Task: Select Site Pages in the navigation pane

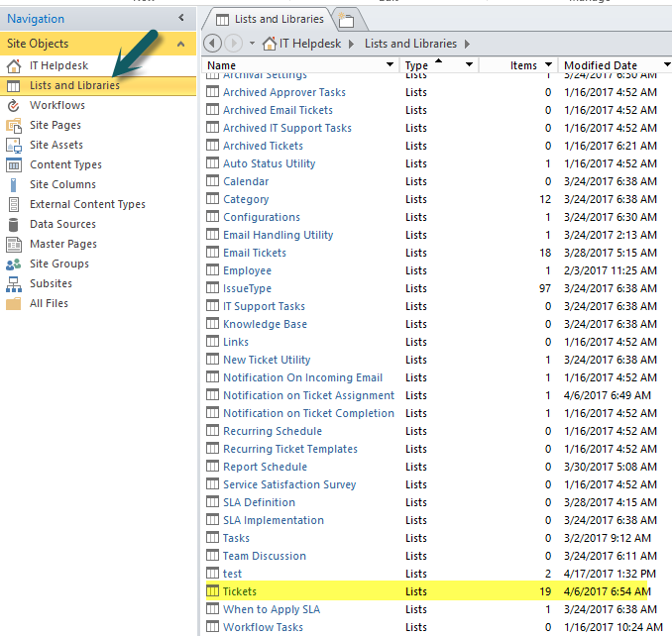Action: click(x=56, y=125)
